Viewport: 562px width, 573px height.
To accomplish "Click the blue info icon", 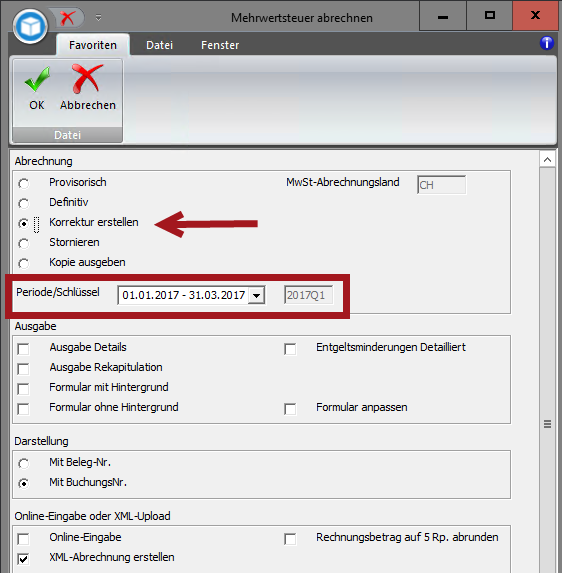I will pos(547,43).
